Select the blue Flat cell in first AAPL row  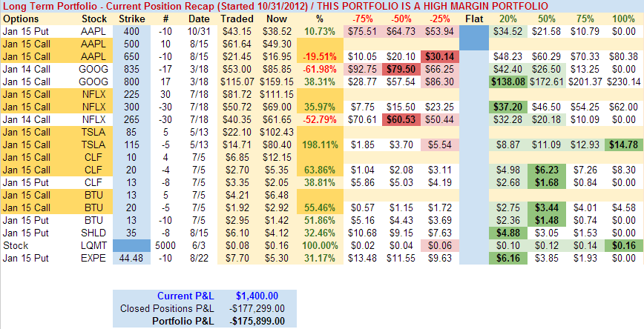coord(473,31)
